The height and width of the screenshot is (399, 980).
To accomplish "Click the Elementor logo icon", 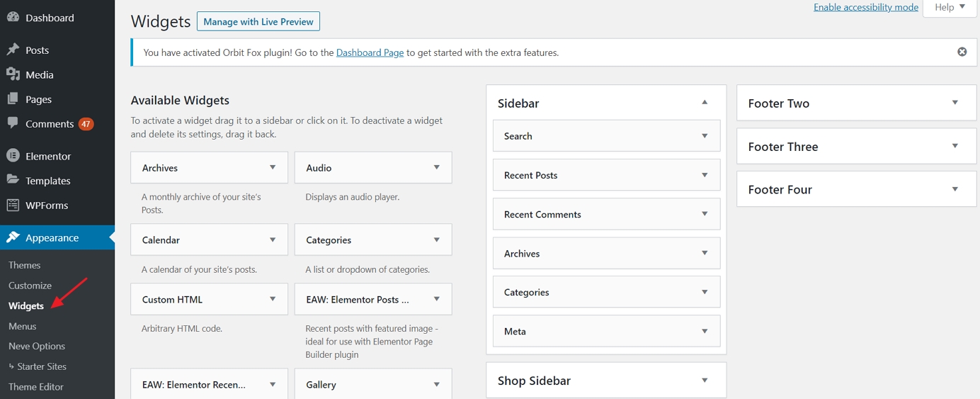I will [x=13, y=156].
